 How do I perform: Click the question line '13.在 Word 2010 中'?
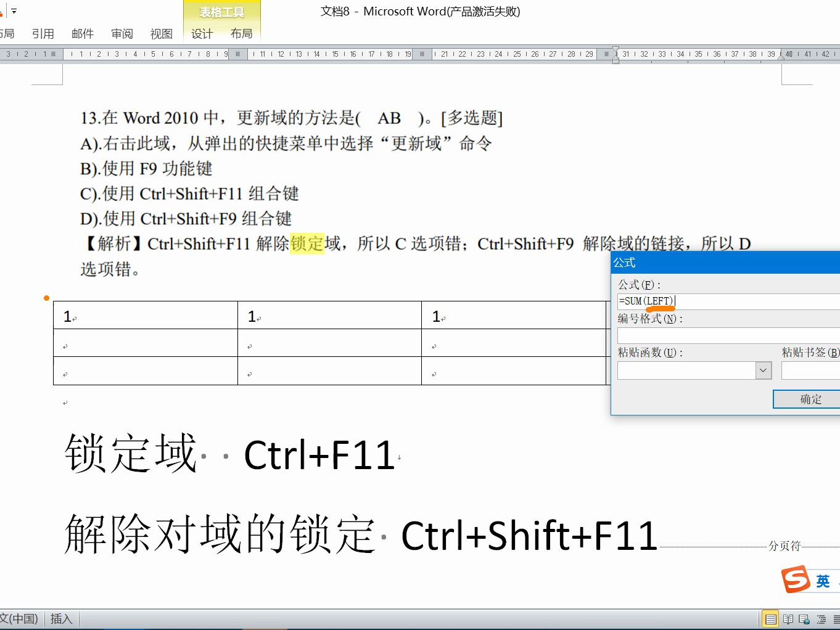291,118
